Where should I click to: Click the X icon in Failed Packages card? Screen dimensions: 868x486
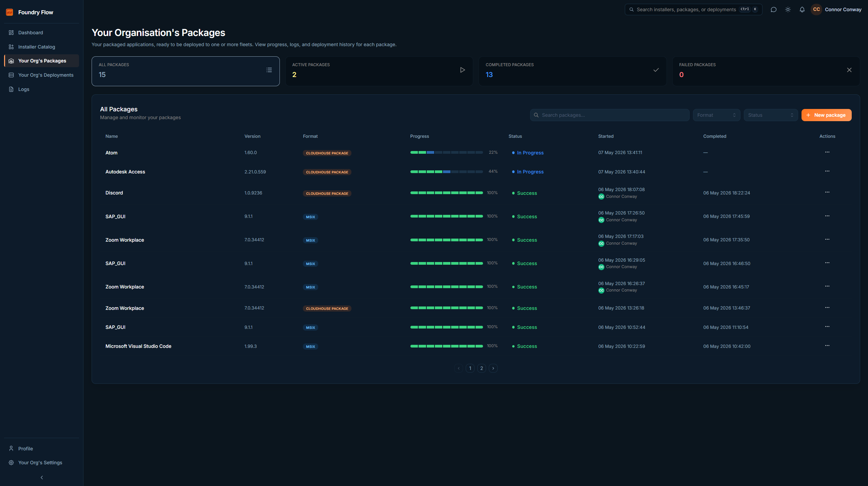849,70
